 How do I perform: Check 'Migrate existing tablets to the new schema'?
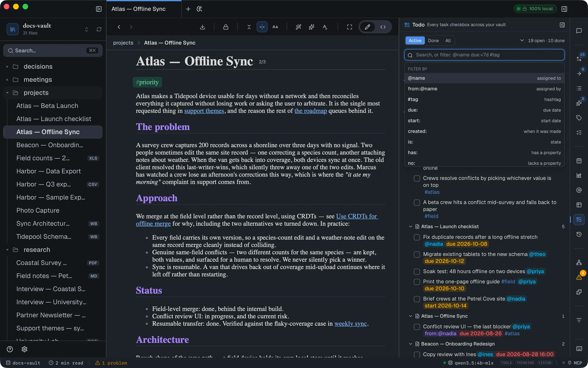tap(417, 254)
